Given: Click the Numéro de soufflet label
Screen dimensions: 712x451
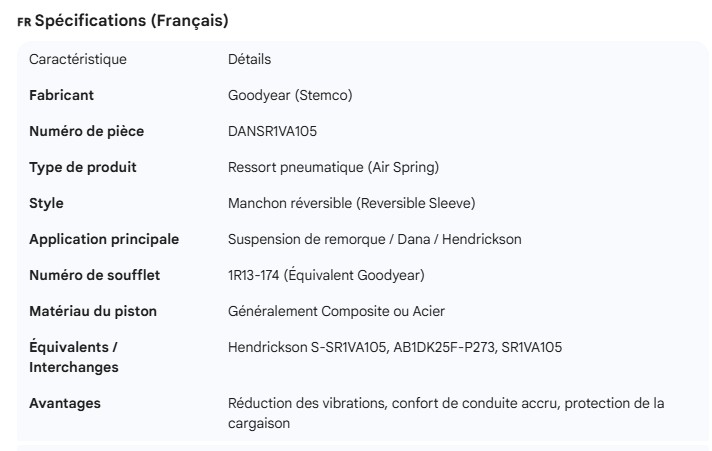Looking at the screenshot, I should (x=94, y=275).
